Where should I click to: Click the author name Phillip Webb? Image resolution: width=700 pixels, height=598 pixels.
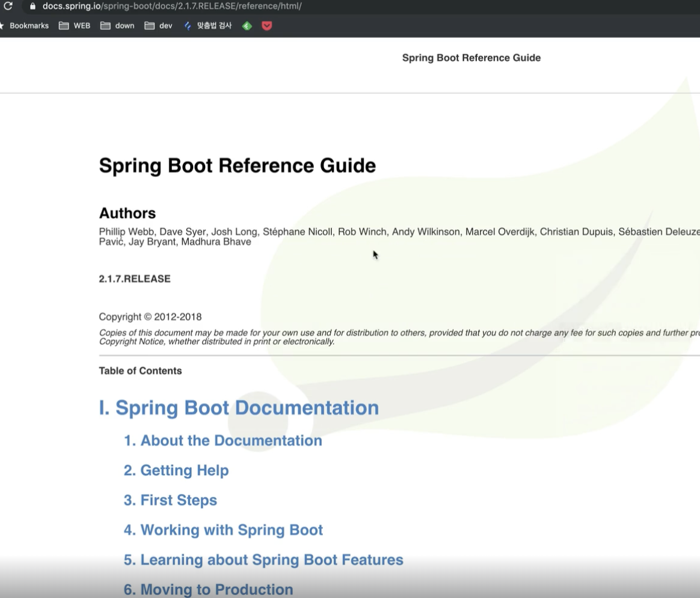coord(126,232)
